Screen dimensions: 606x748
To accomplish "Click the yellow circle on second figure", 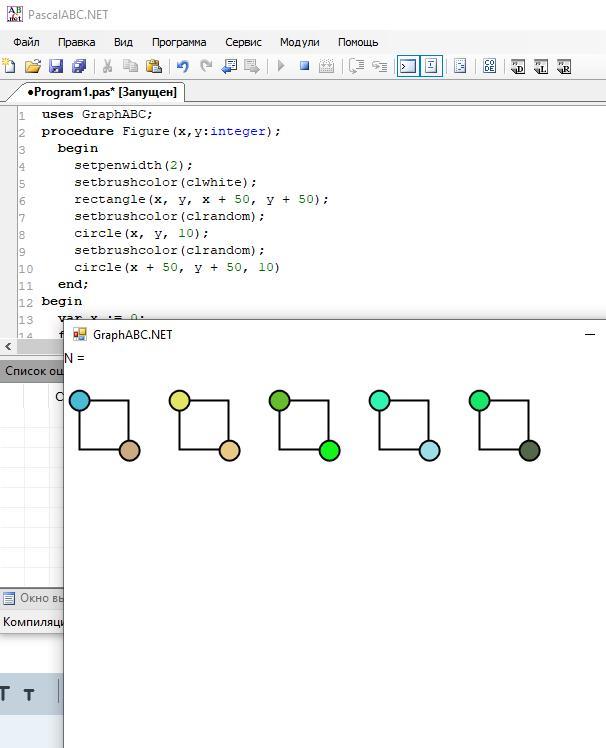I will pos(179,401).
